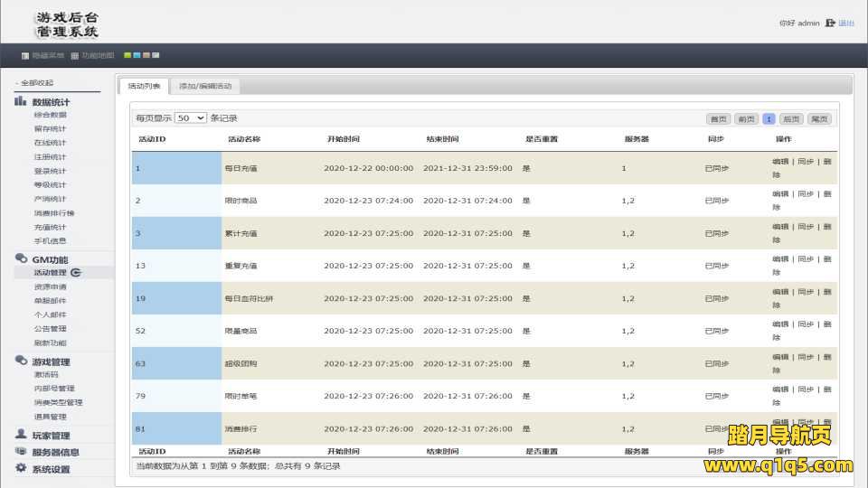This screenshot has height=488, width=868.
Task: Click the 玩家管理 user icon
Action: 21,435
